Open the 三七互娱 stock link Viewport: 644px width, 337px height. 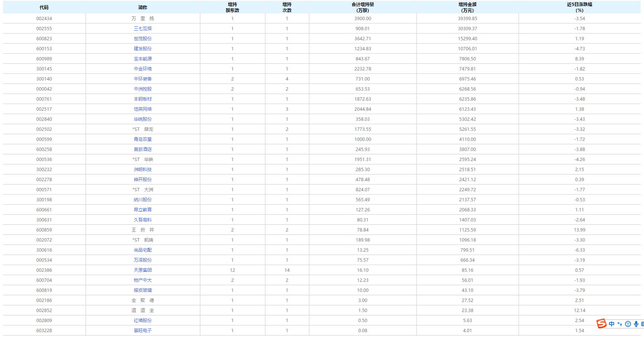click(x=143, y=29)
